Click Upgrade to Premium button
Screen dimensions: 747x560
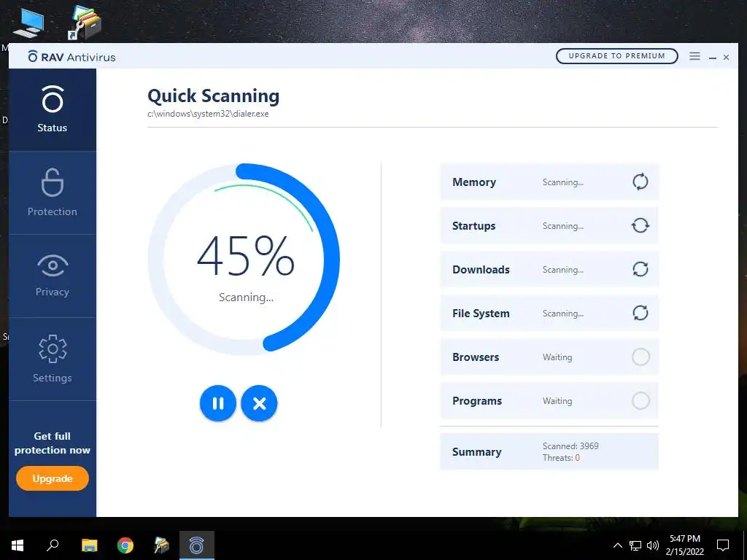point(617,55)
